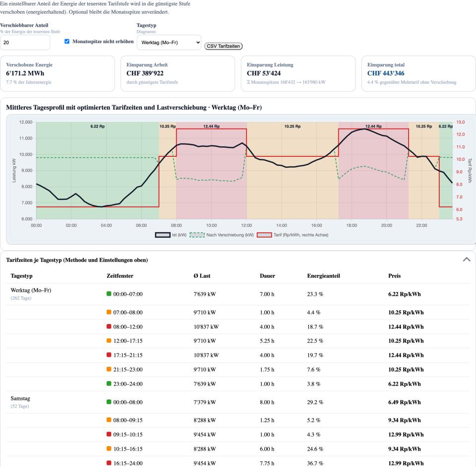Screen dimensions: 476x467
Task: Click the red marker for 09:15–10:15
Action: coord(109,434)
